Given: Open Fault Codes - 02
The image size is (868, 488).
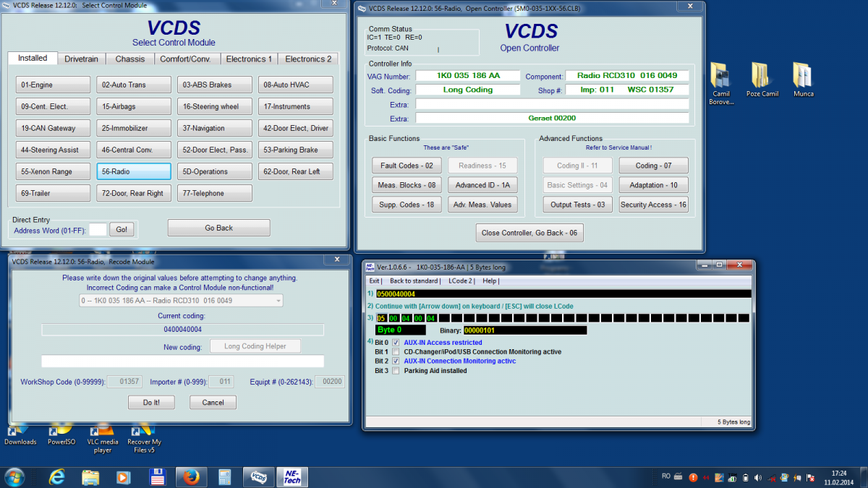Looking at the screenshot, I should click(x=407, y=166).
